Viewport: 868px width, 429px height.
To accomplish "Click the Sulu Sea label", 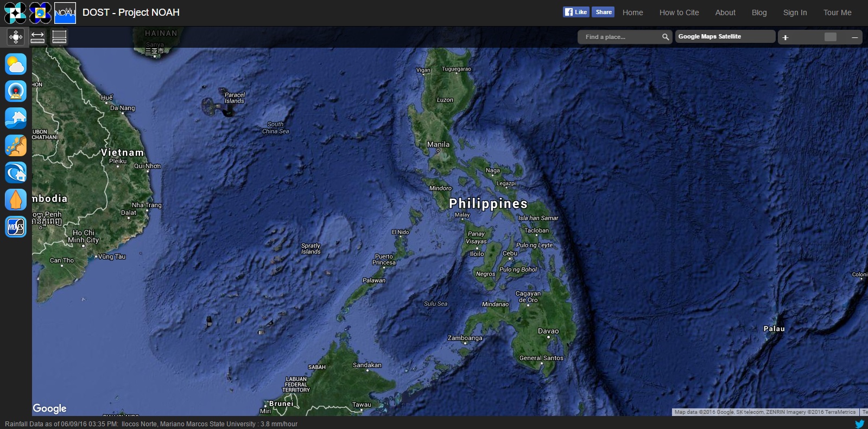I will tap(435, 304).
